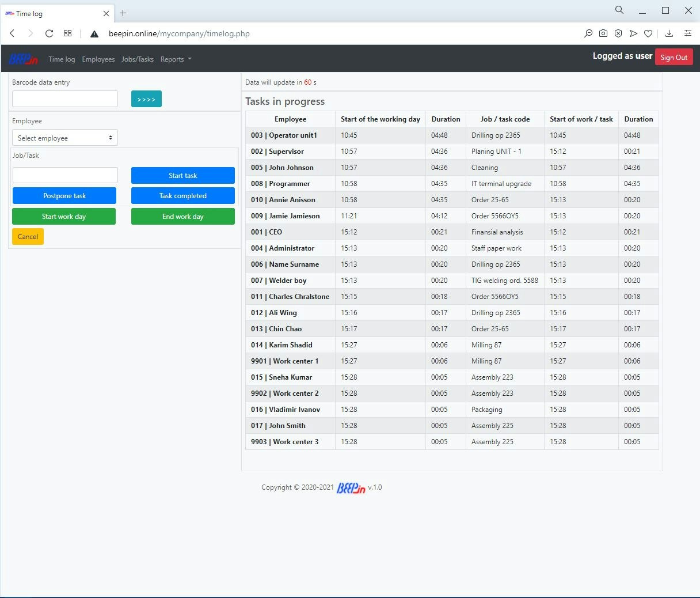Select row 008 | Programmer
Screen dimensions: 700x598
tap(452, 184)
